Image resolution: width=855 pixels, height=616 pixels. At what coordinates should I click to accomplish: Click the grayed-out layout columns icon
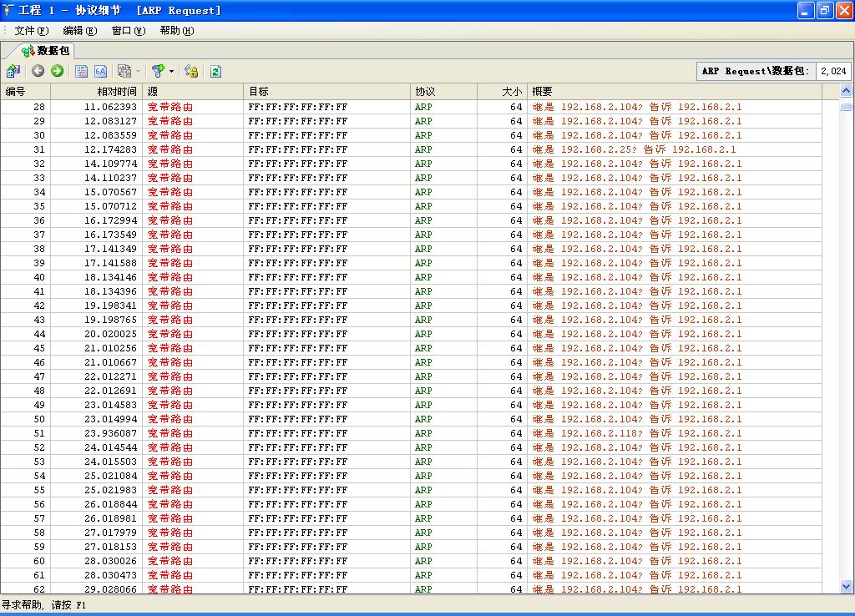(x=124, y=71)
